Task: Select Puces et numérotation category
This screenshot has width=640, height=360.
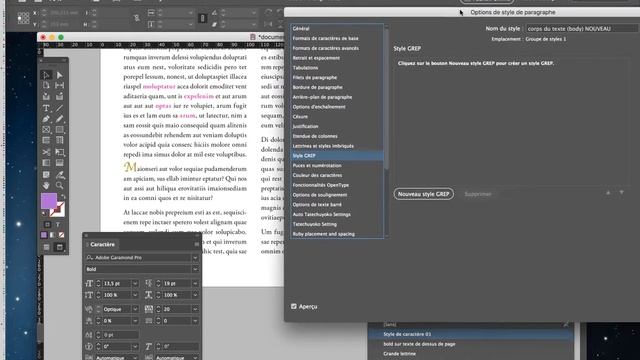Action: click(x=337, y=166)
